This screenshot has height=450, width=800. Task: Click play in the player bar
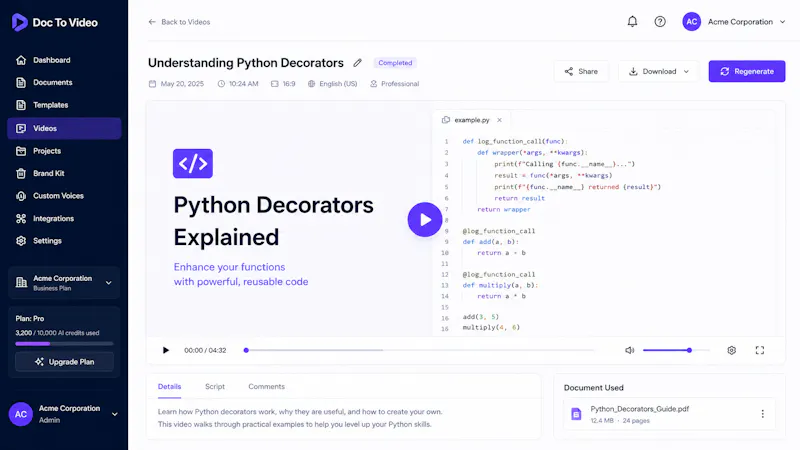click(x=165, y=350)
